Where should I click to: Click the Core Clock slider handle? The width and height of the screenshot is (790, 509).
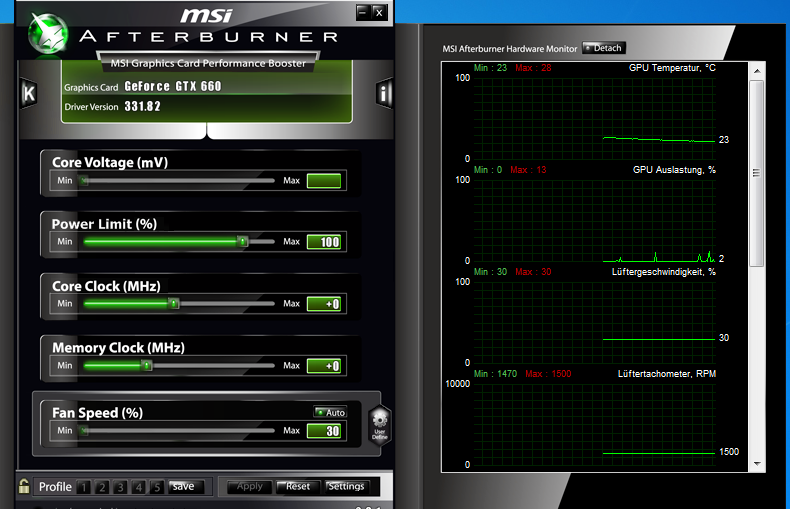click(174, 303)
